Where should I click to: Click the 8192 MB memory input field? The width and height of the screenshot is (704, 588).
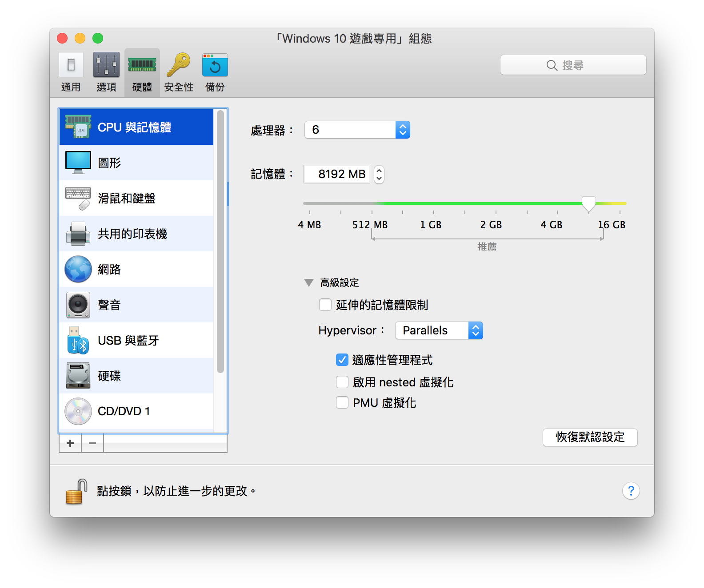tap(337, 174)
